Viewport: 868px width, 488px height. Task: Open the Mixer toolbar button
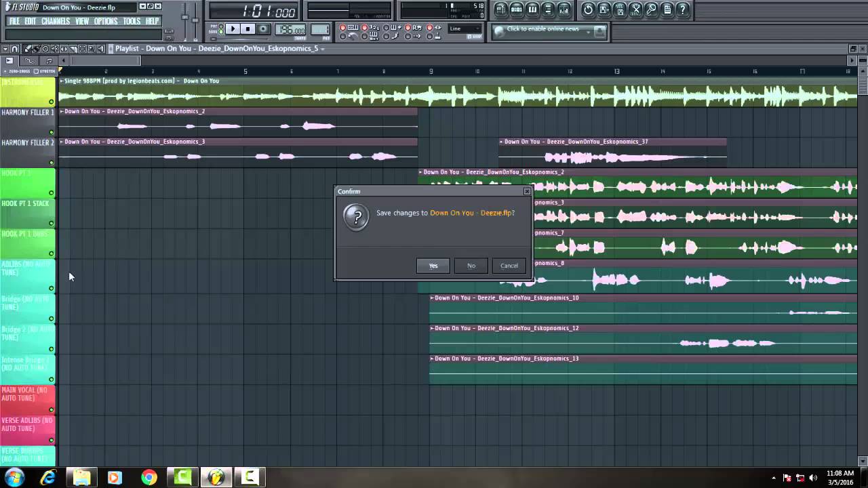pos(564,9)
